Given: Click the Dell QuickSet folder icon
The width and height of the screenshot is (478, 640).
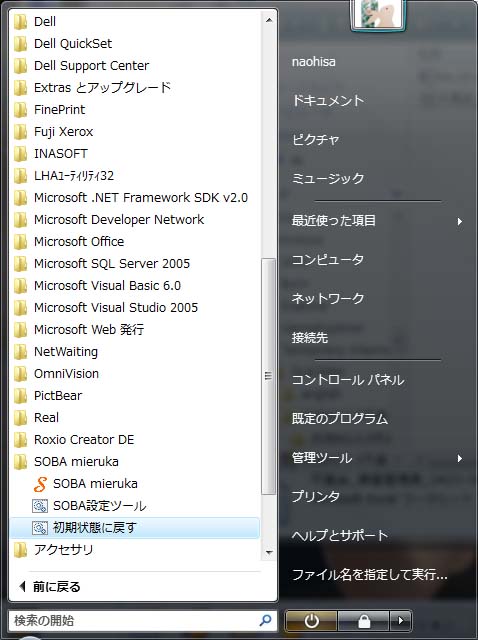Looking at the screenshot, I should pyautogui.click(x=20, y=44).
